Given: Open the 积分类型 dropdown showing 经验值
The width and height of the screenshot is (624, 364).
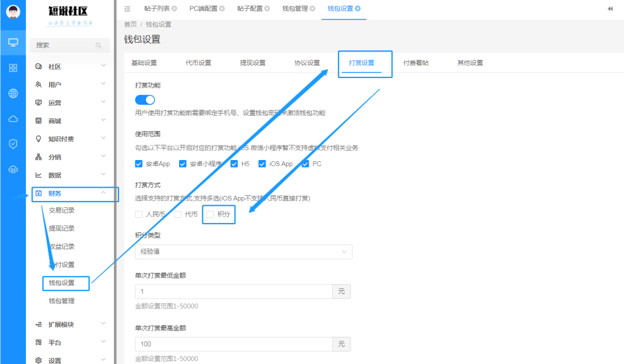Looking at the screenshot, I should pos(243,251).
